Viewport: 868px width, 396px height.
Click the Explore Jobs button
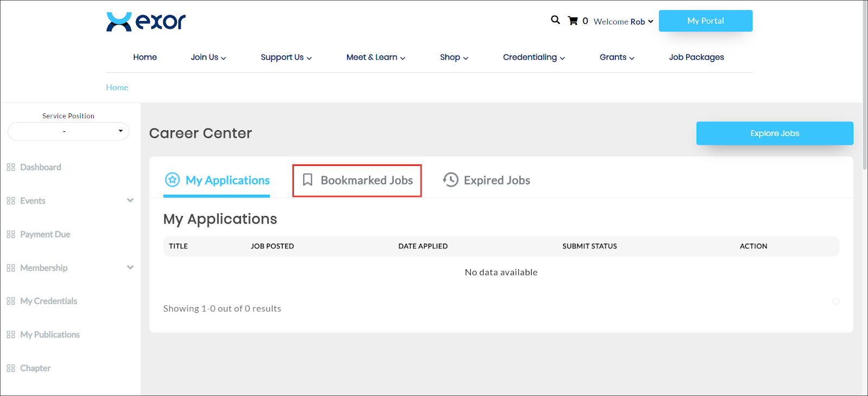[x=774, y=133]
